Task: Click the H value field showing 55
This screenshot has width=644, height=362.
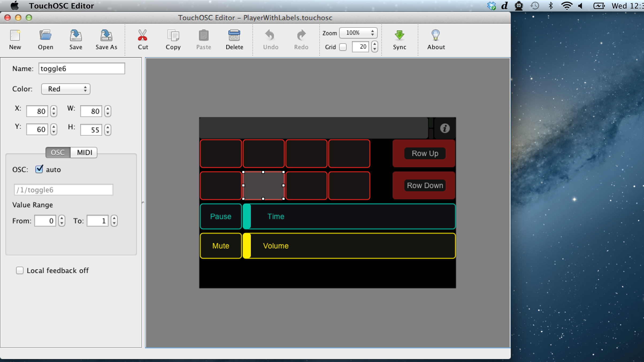Action: pos(91,130)
